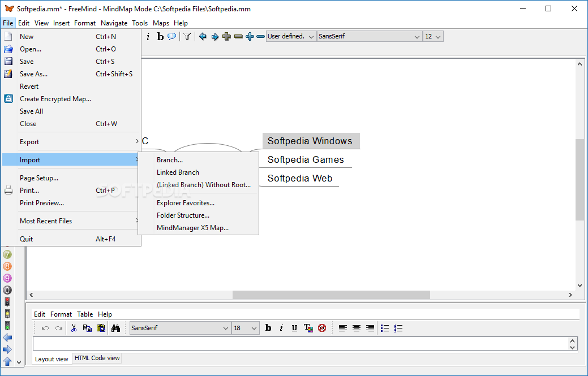
Task: Add the priority 0 icon to node
Action: [7, 290]
